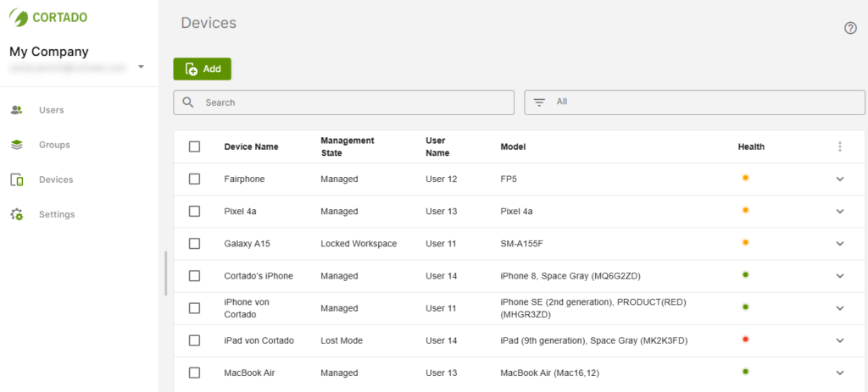
Task: Click the Settings gear icon
Action: point(16,214)
